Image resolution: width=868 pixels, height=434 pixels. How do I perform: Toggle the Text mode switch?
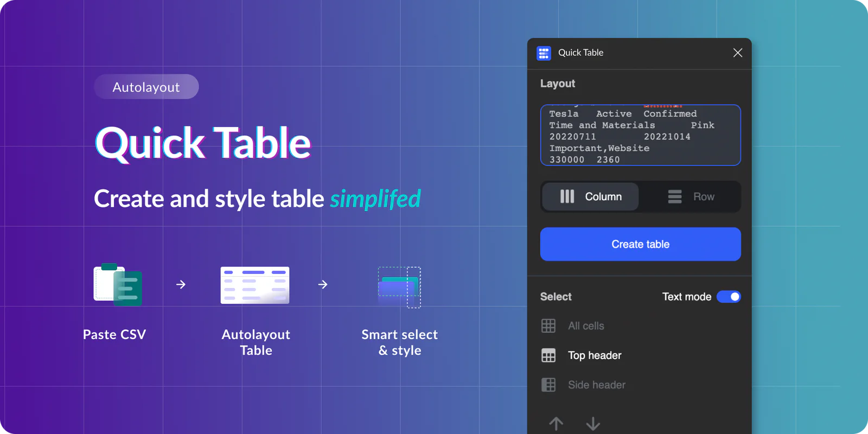[729, 297]
